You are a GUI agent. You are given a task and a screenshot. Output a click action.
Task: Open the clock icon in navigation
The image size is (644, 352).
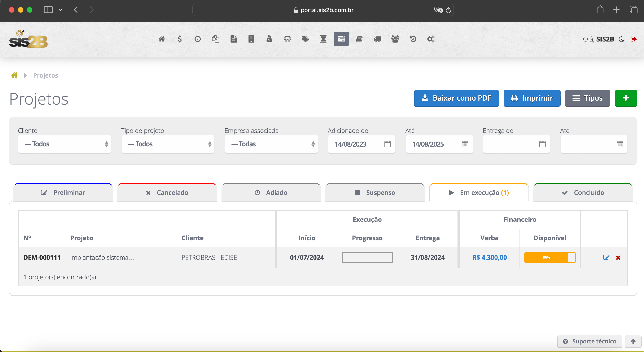[197, 39]
